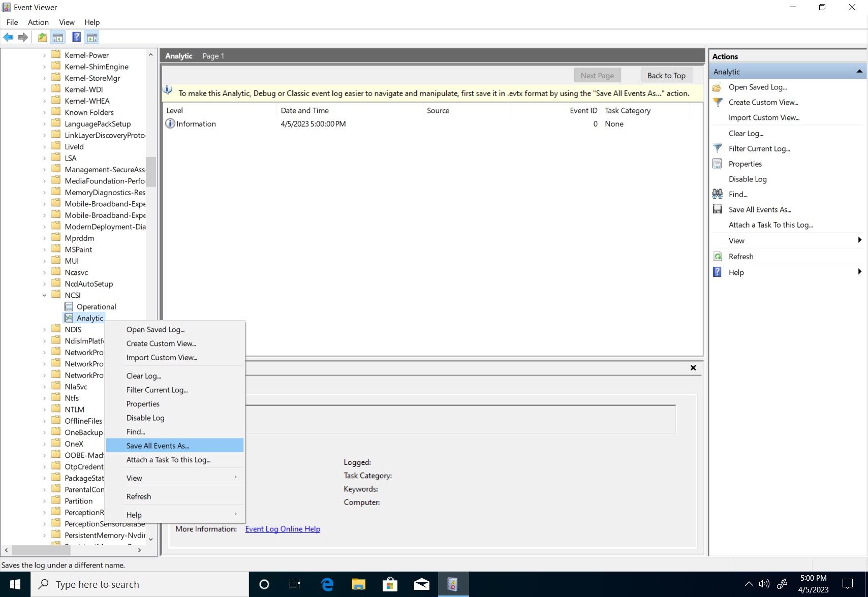The image size is (868, 597).
Task: Open Microsoft Edge from the taskbar
Action: [327, 584]
